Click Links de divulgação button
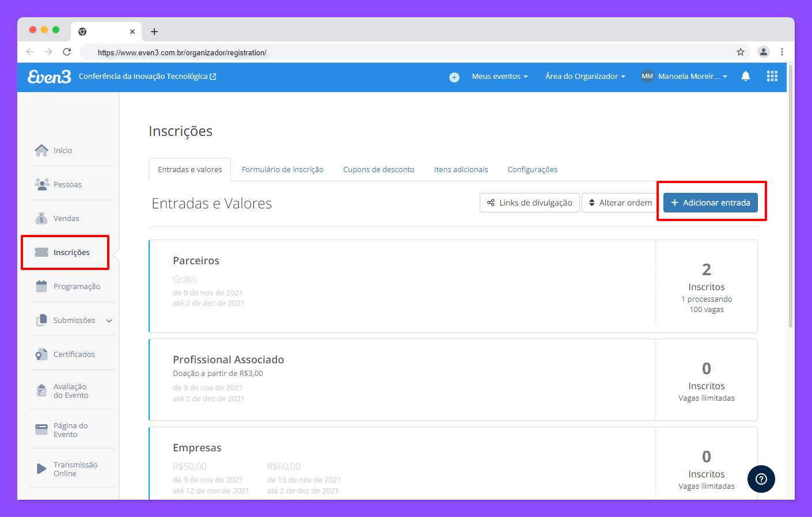Image resolution: width=812 pixels, height=517 pixels. pos(530,203)
